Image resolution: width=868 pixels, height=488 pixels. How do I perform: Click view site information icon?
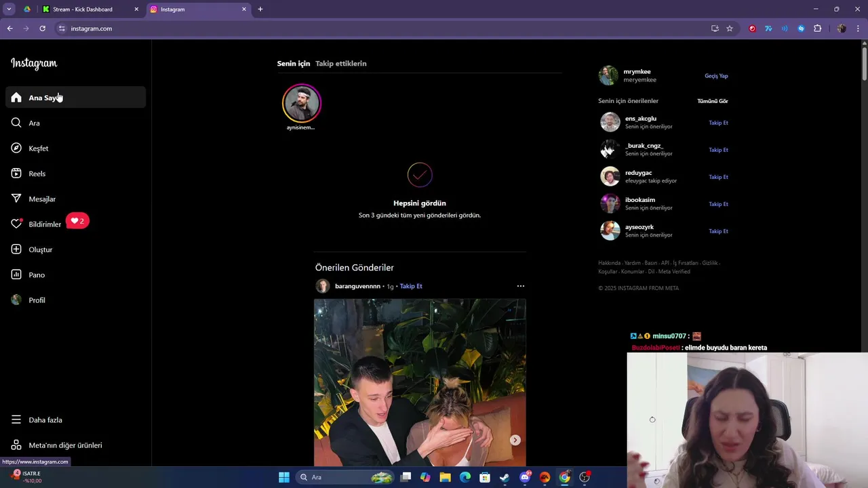(x=62, y=28)
